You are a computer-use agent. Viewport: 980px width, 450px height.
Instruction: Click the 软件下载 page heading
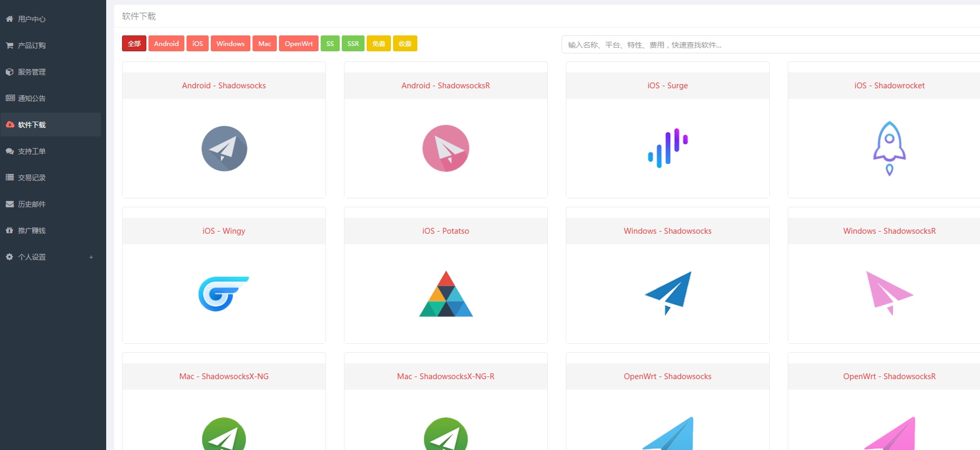[139, 16]
